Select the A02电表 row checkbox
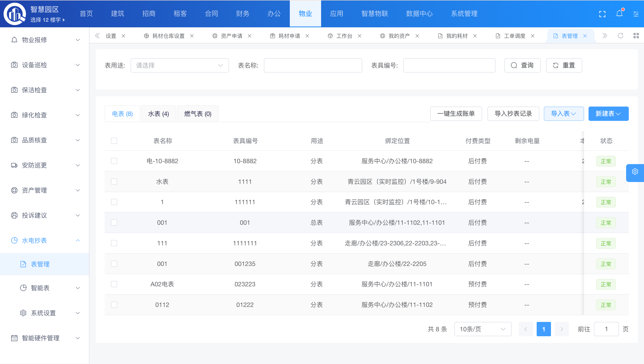The width and height of the screenshot is (644, 364). [114, 284]
